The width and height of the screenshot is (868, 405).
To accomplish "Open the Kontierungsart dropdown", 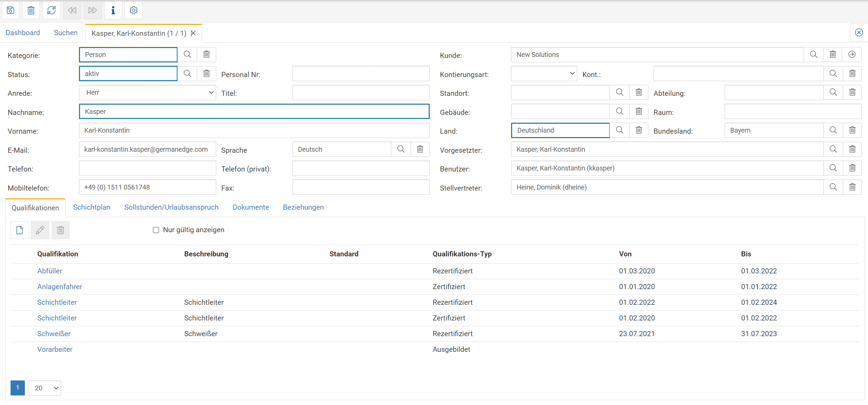I will pyautogui.click(x=544, y=74).
